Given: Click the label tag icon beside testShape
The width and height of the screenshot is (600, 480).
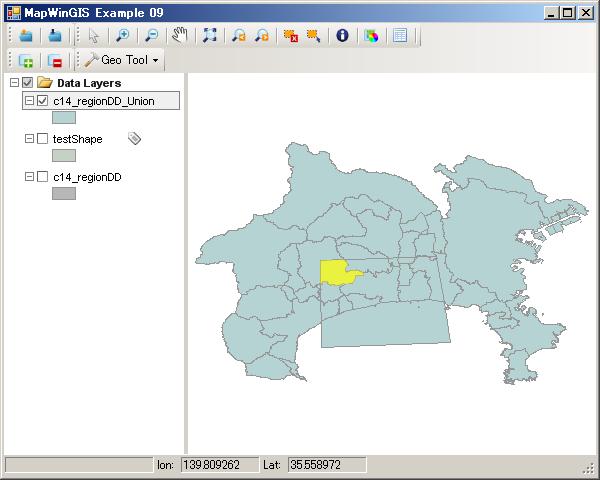Looking at the screenshot, I should click(135, 139).
